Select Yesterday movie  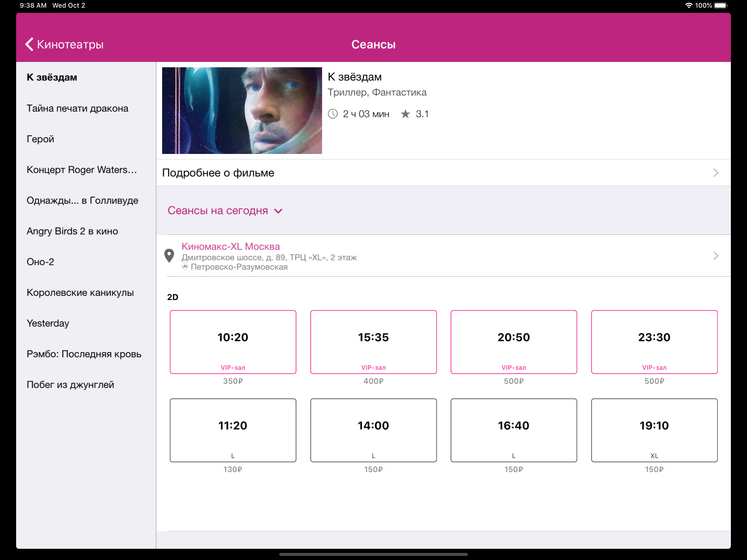click(x=86, y=323)
